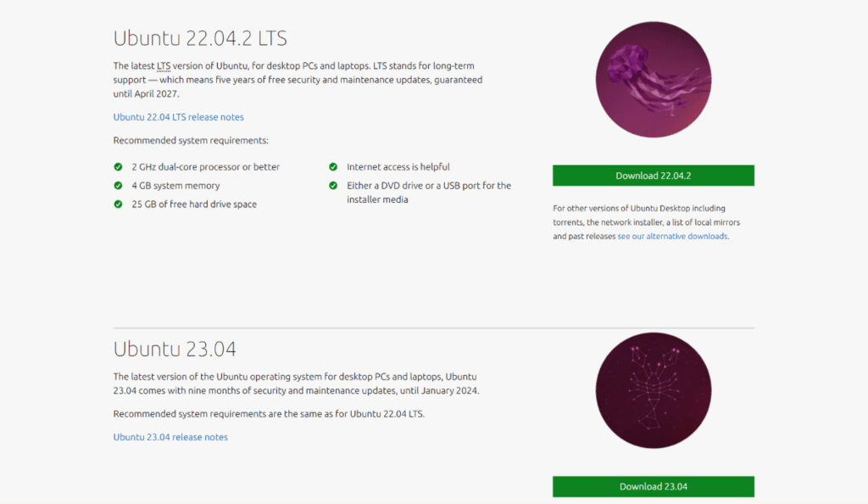The image size is (868, 504).
Task: Click the 2 GHz dual-core processor text
Action: point(205,166)
